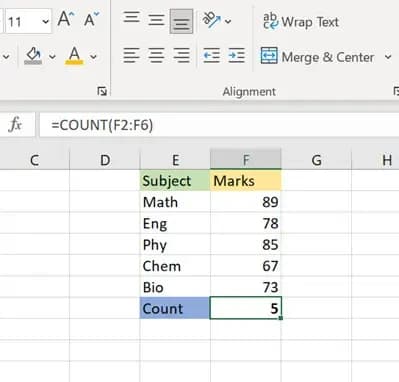Screen dimensions: 399x382
Task: Click Wrap Text button
Action: [301, 21]
